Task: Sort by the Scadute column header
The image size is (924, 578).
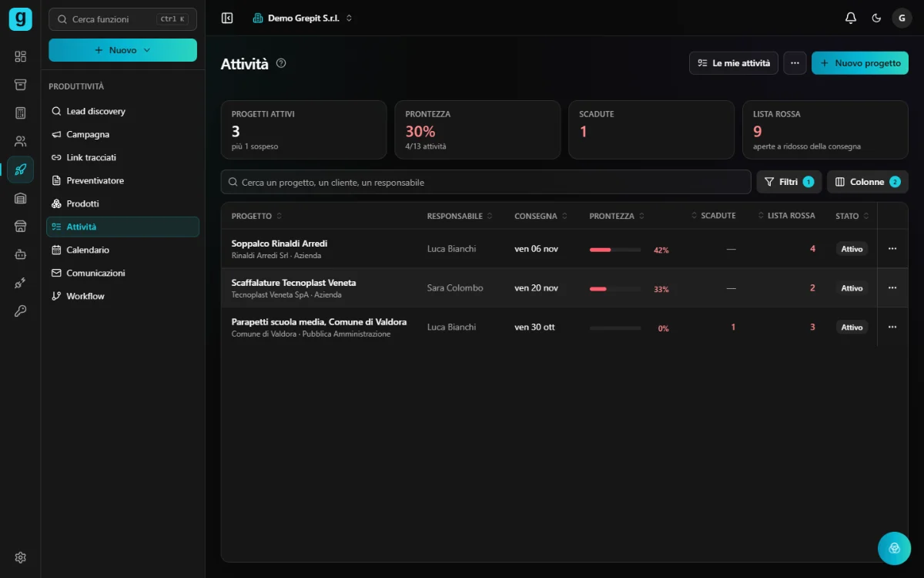Action: (713, 216)
